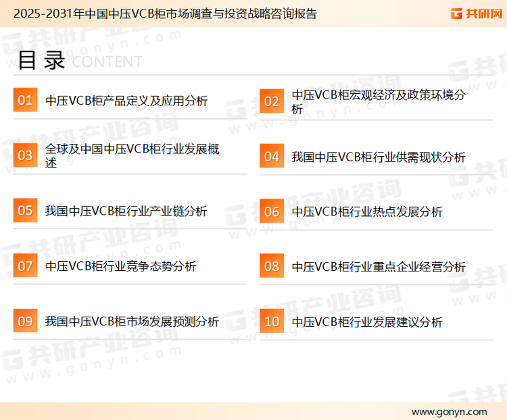Click the orange 03 number badge
Screen dimensions: 507x420
coord(25,155)
